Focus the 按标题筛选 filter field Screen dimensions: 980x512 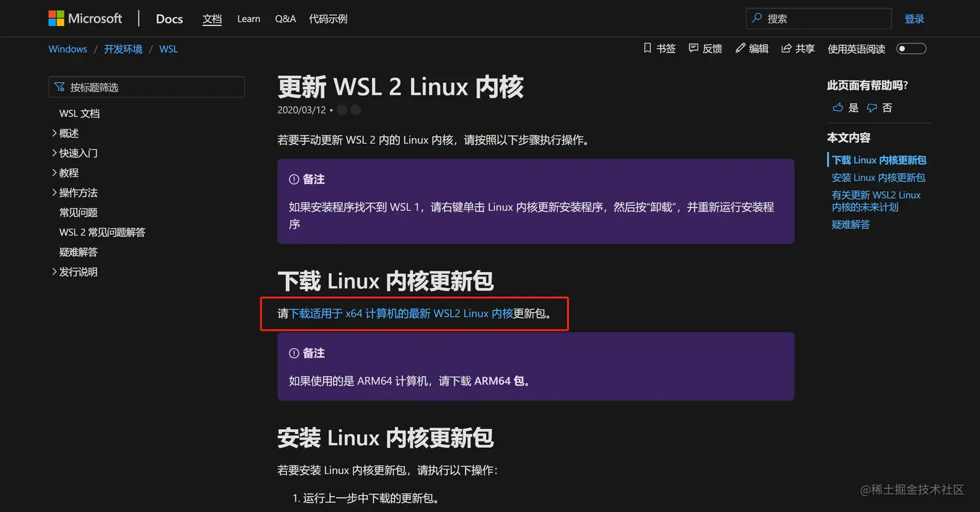coord(146,87)
